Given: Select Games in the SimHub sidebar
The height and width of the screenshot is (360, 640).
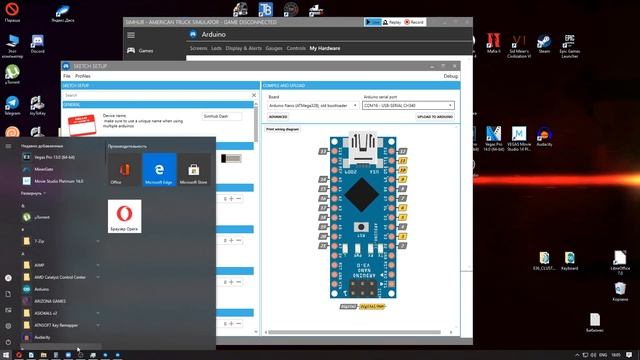Looking at the screenshot, I should (140, 51).
